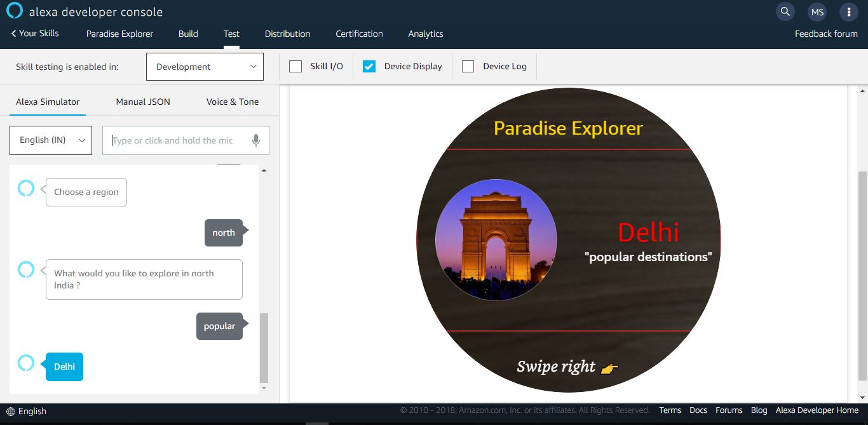Click the chat scrollbar down arrow
Viewport: 868px width, 425px height.
click(264, 388)
